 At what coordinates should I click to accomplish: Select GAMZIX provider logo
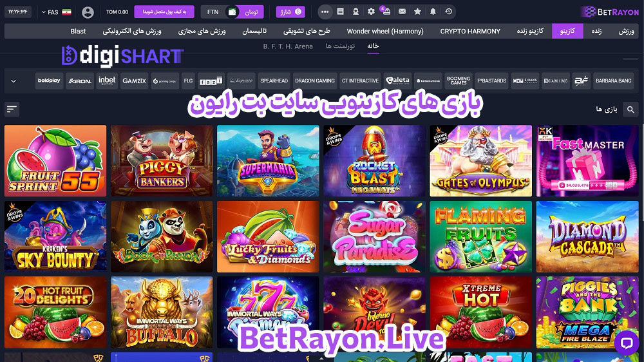[x=135, y=81]
